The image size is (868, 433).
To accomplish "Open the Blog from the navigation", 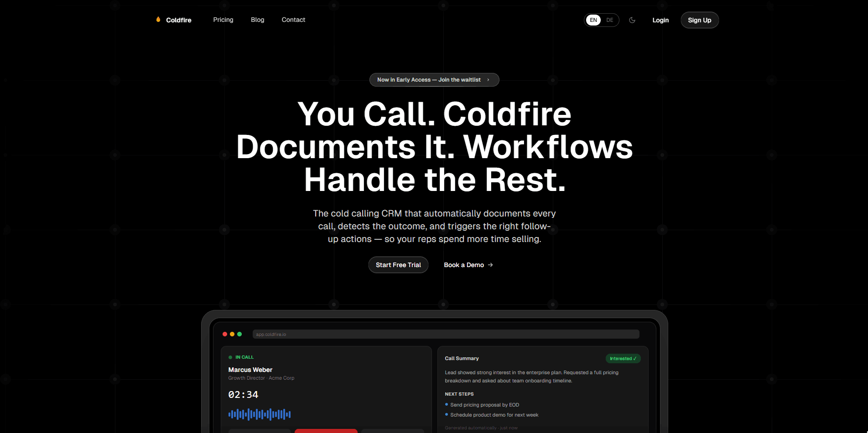I will (257, 20).
